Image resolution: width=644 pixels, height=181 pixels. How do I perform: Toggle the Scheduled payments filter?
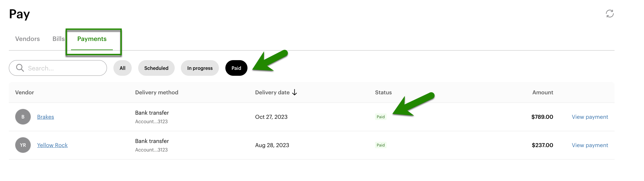[156, 68]
